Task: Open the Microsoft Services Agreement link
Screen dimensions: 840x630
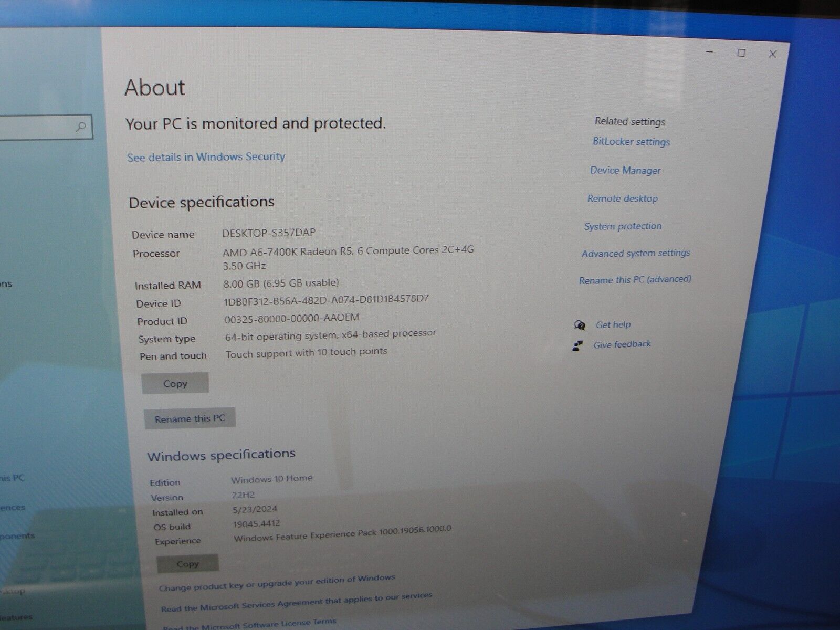Action: point(297,602)
